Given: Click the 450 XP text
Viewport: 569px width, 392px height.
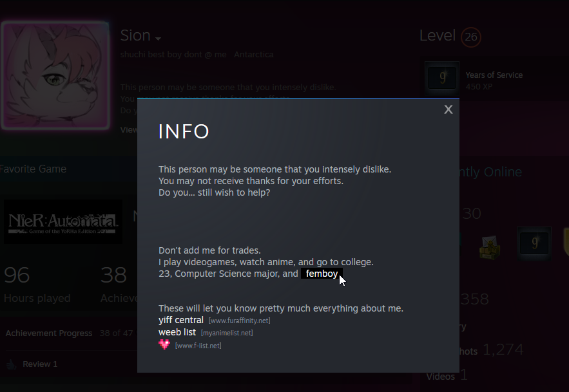Looking at the screenshot, I should coord(479,87).
